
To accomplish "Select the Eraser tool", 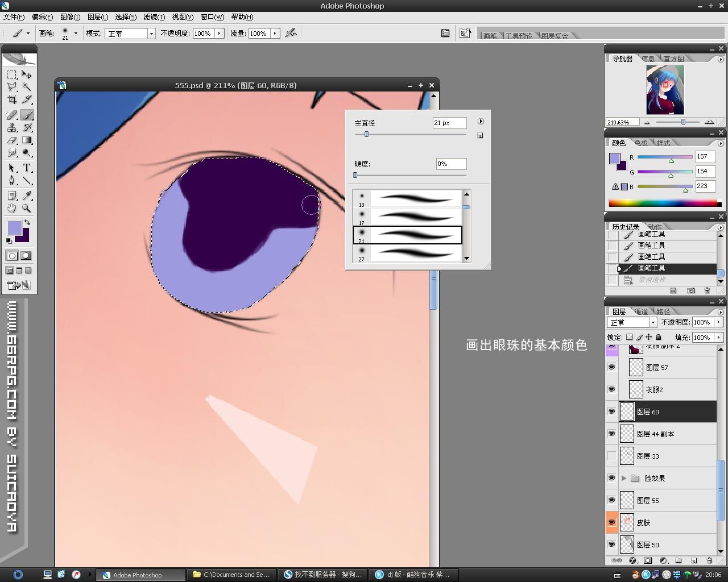I will (x=12, y=140).
